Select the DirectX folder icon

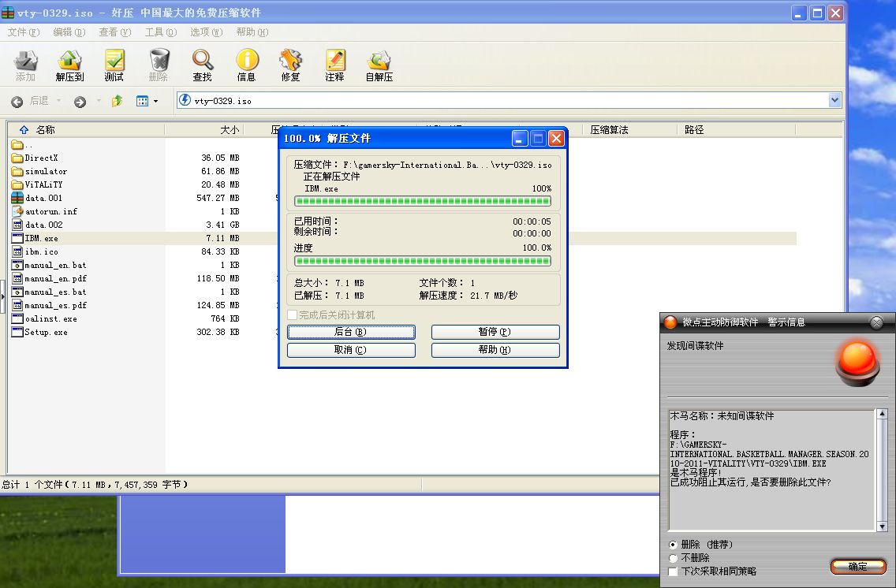(17, 158)
